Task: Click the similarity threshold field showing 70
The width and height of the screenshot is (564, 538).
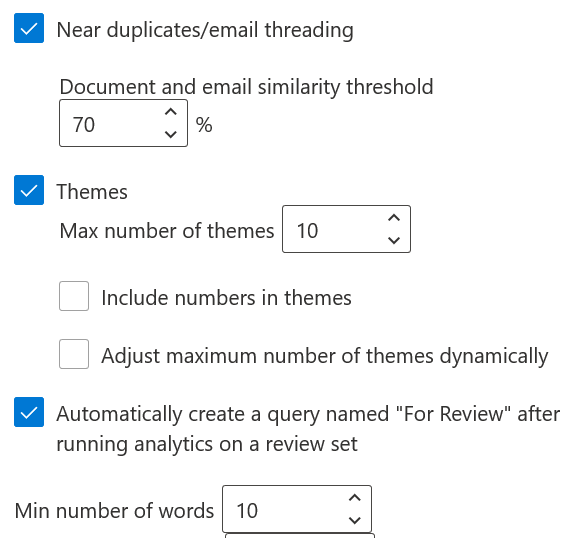Action: click(123, 123)
